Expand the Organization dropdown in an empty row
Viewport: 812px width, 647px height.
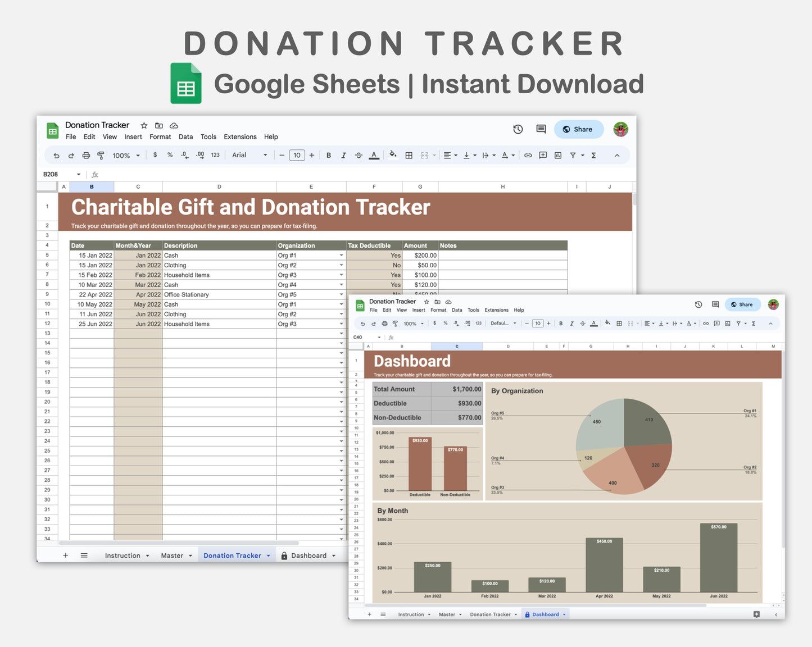point(341,334)
